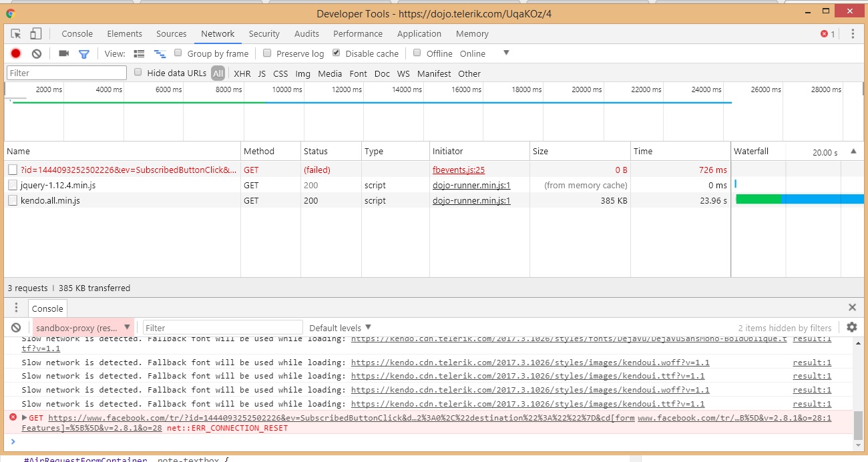
Task: Enable the Preserve log checkbox
Action: [x=267, y=53]
